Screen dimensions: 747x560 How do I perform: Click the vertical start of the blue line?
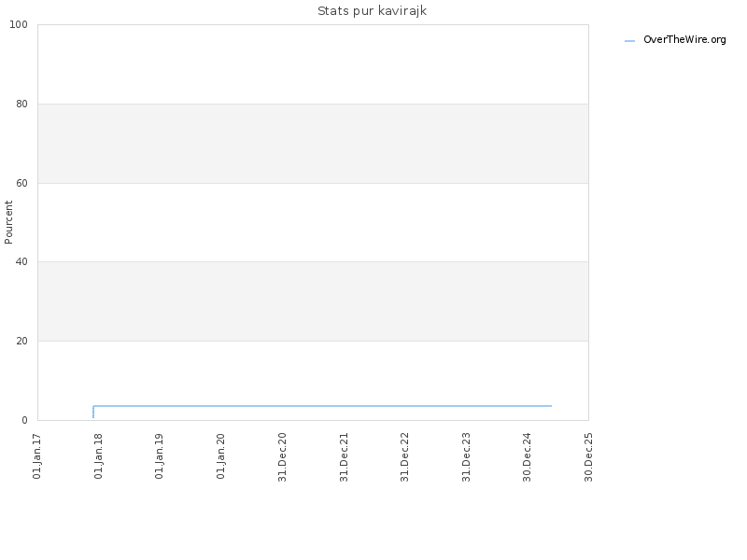(x=93, y=412)
